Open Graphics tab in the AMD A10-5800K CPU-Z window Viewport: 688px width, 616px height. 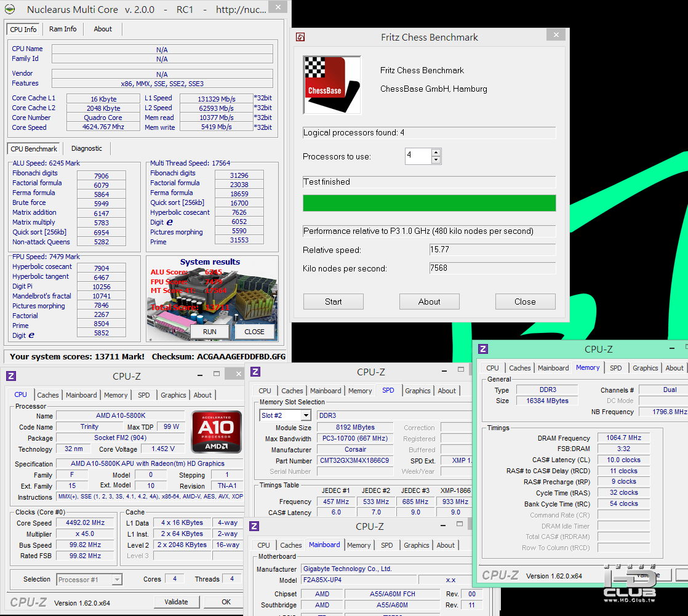(174, 395)
